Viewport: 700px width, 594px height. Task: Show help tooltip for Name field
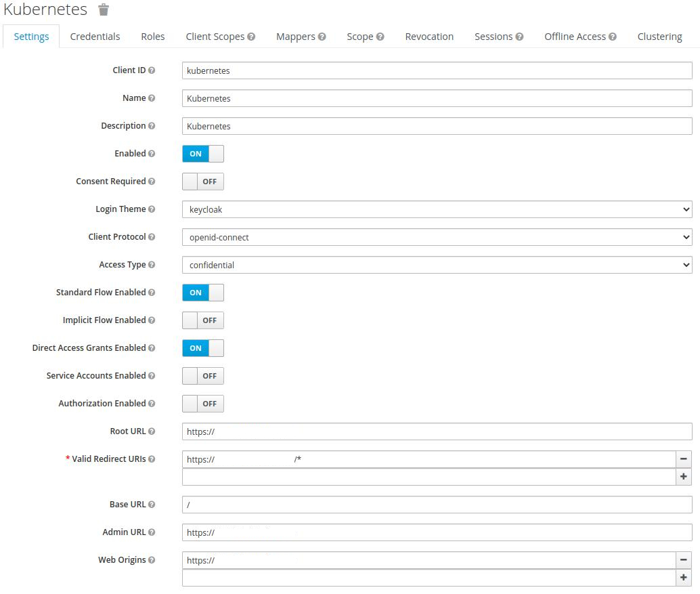(x=152, y=98)
